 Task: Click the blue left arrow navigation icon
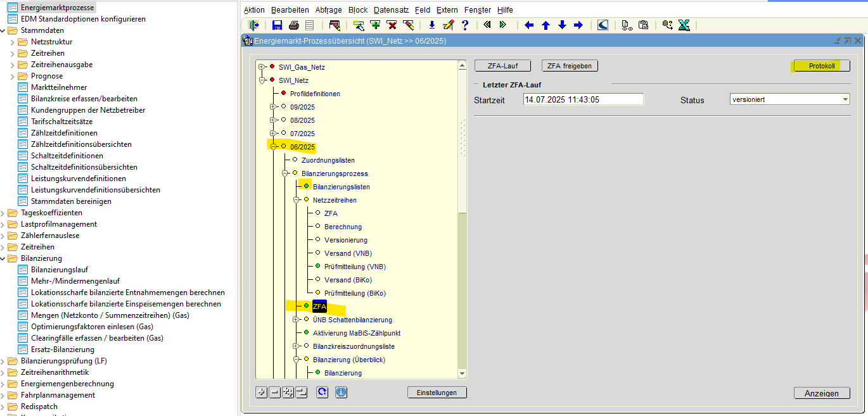(x=529, y=25)
